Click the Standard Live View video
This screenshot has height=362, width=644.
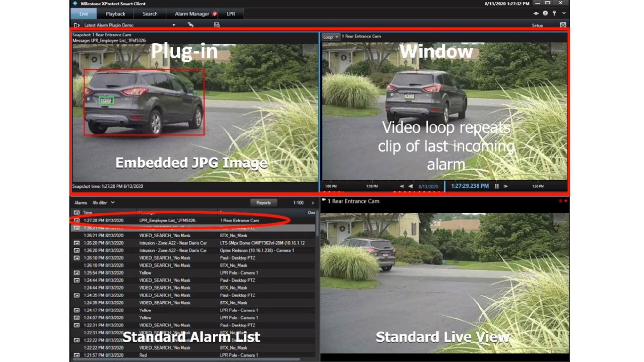[x=445, y=283]
